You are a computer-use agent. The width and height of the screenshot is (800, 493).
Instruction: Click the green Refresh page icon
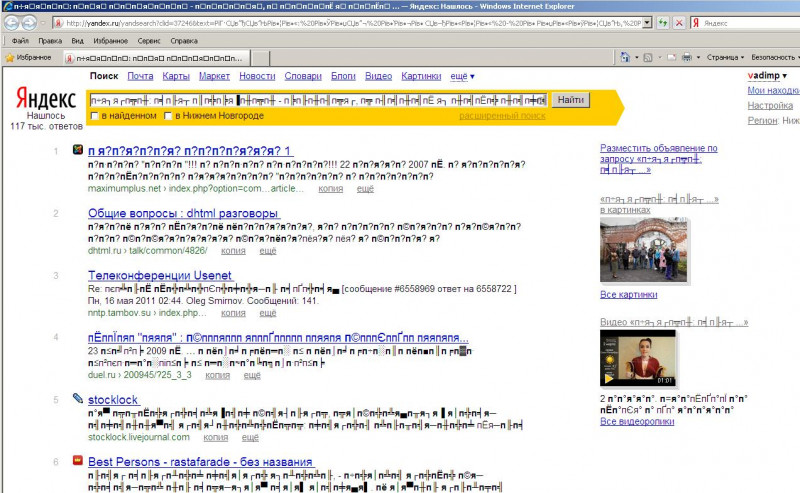[x=662, y=23]
